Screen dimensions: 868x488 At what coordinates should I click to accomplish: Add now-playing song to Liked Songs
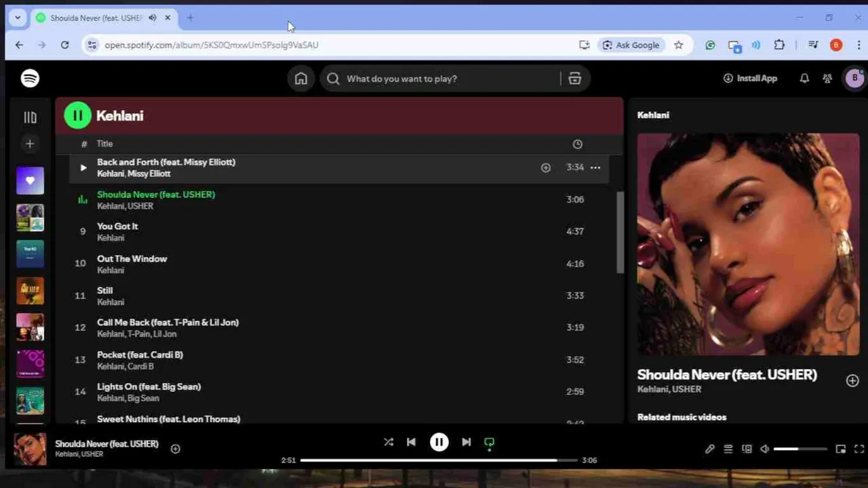[x=175, y=449]
